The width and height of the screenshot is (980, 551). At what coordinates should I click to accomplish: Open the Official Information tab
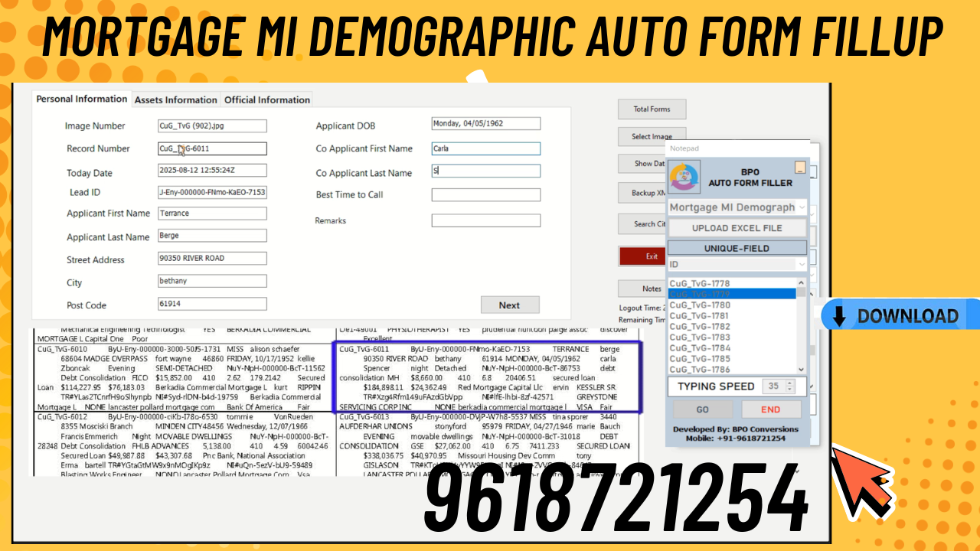(x=266, y=99)
